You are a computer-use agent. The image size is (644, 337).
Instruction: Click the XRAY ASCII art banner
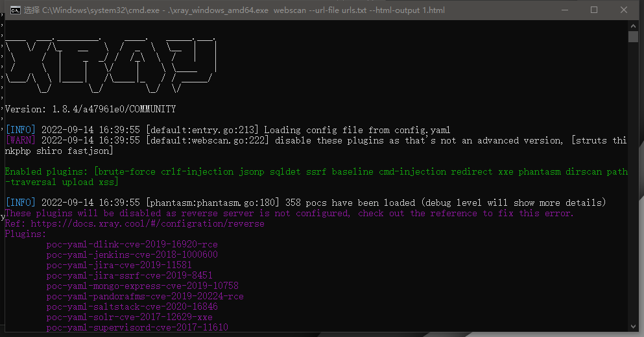[x=110, y=66]
